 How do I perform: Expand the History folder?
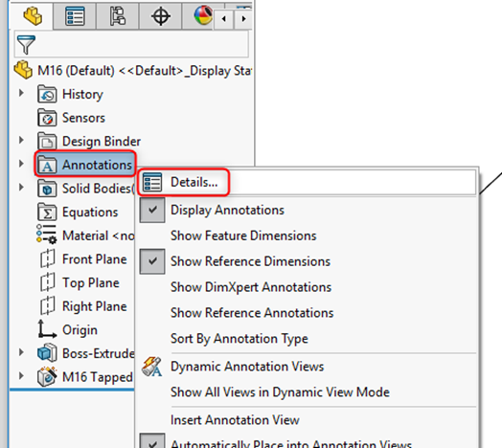(21, 93)
